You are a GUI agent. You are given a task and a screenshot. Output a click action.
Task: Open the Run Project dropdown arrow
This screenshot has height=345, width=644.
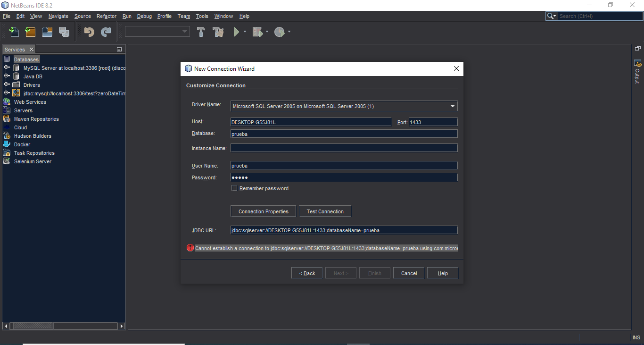click(245, 32)
